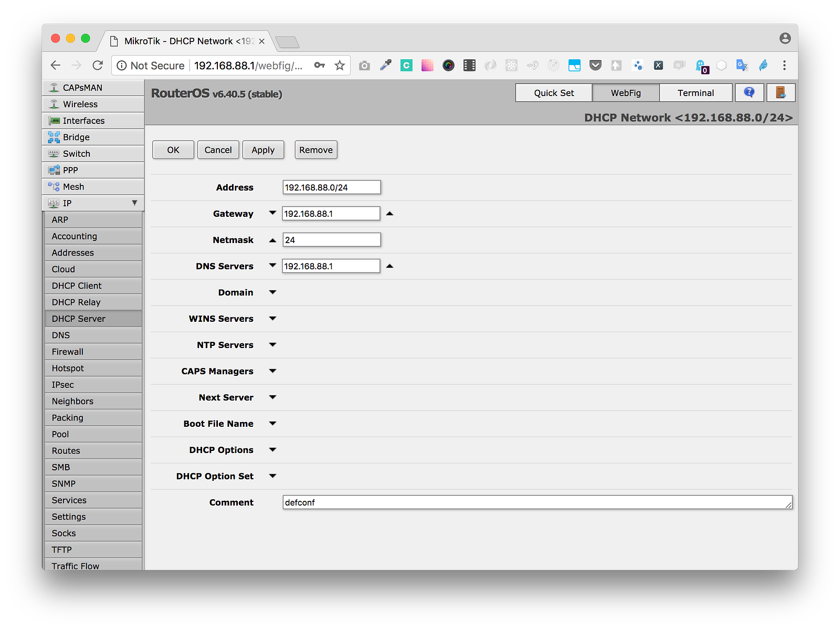The image size is (840, 630).
Task: Open a new browser tab
Action: tap(287, 41)
